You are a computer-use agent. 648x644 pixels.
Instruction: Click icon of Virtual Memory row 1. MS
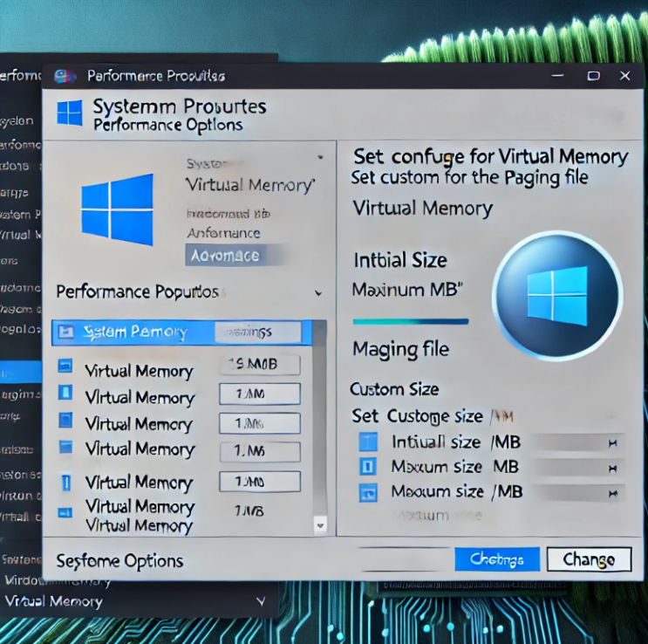pyautogui.click(x=65, y=447)
